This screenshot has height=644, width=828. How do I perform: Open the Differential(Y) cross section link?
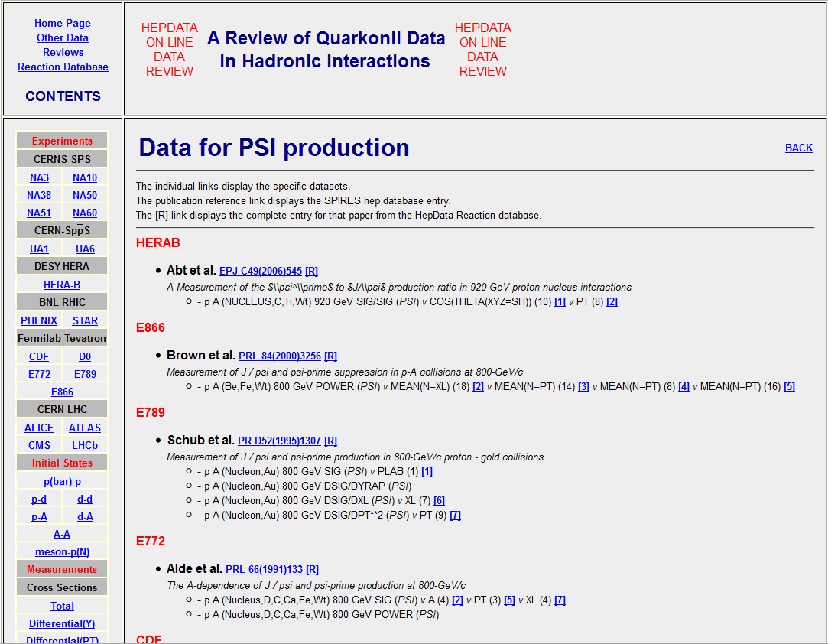[x=62, y=624]
